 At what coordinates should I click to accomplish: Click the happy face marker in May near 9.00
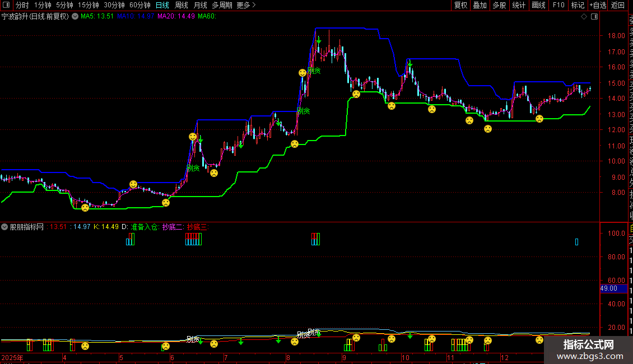click(133, 184)
